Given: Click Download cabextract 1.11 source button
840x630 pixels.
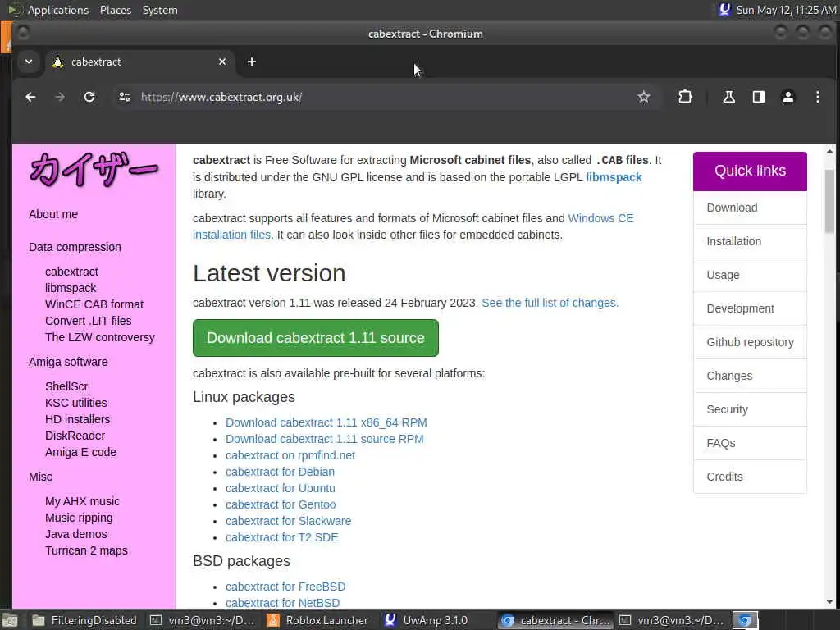Looking at the screenshot, I should pos(316,338).
